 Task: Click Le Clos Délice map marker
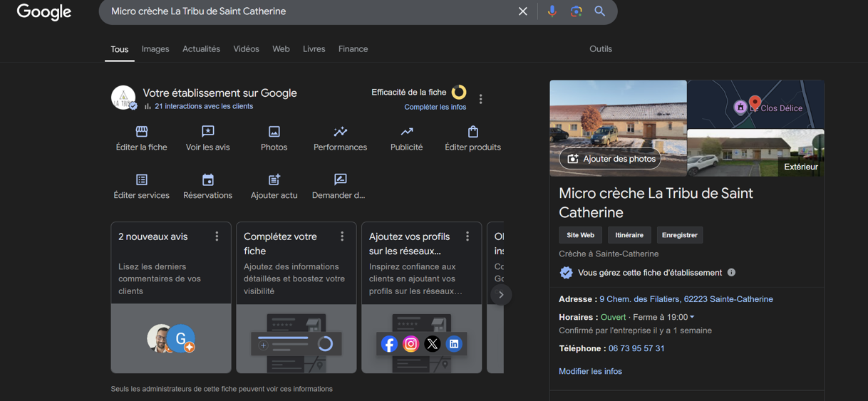[x=740, y=108]
